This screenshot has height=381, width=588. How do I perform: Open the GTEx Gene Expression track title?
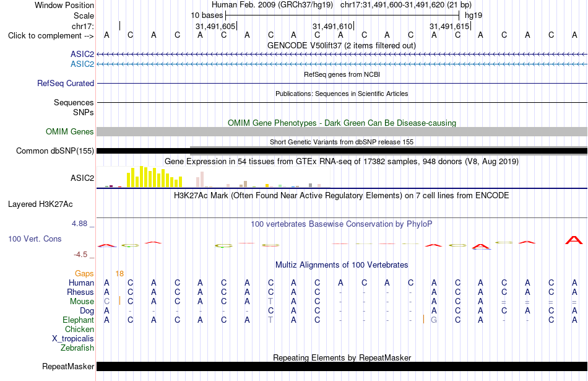tap(342, 162)
